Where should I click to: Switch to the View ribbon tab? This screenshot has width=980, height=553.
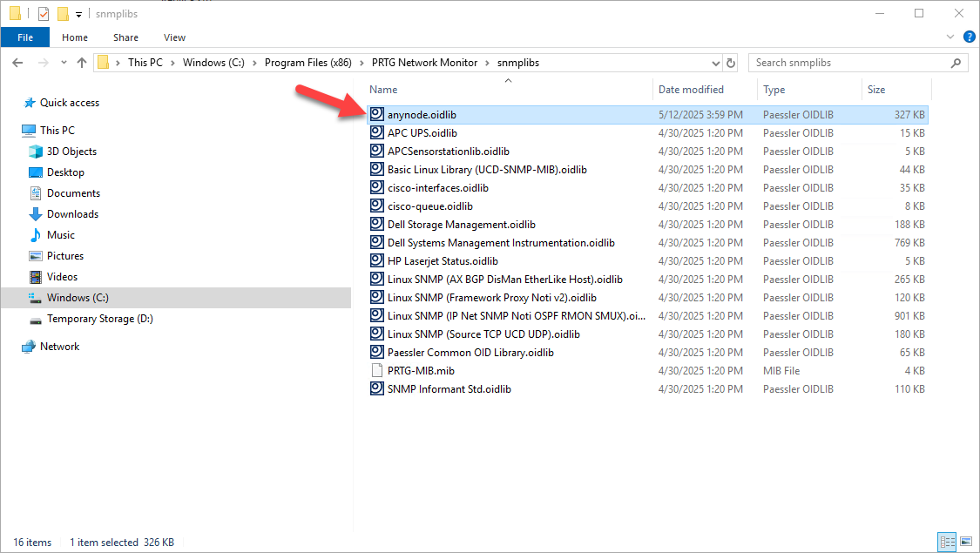[x=174, y=37]
